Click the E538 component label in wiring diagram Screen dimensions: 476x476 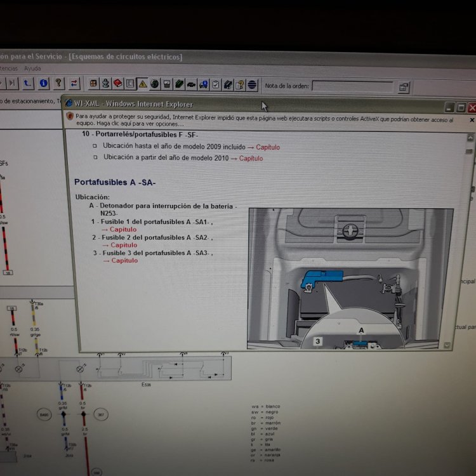click(x=146, y=385)
